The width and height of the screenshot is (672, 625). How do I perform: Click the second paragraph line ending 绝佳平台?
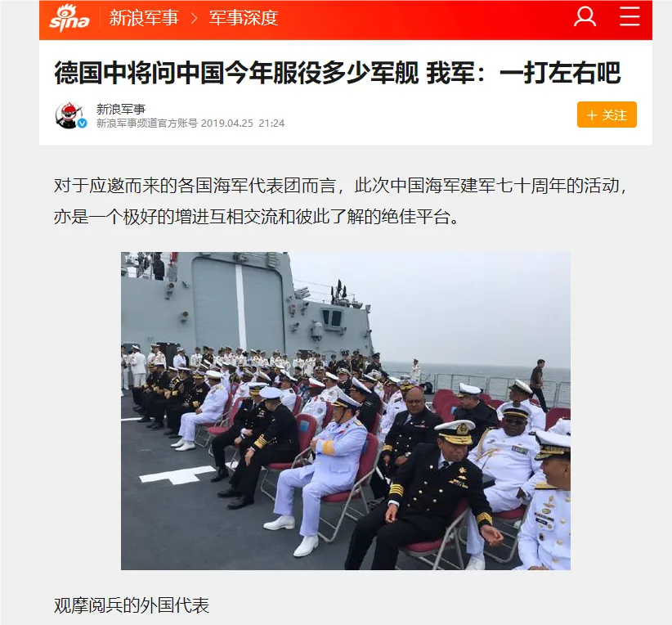(x=258, y=217)
